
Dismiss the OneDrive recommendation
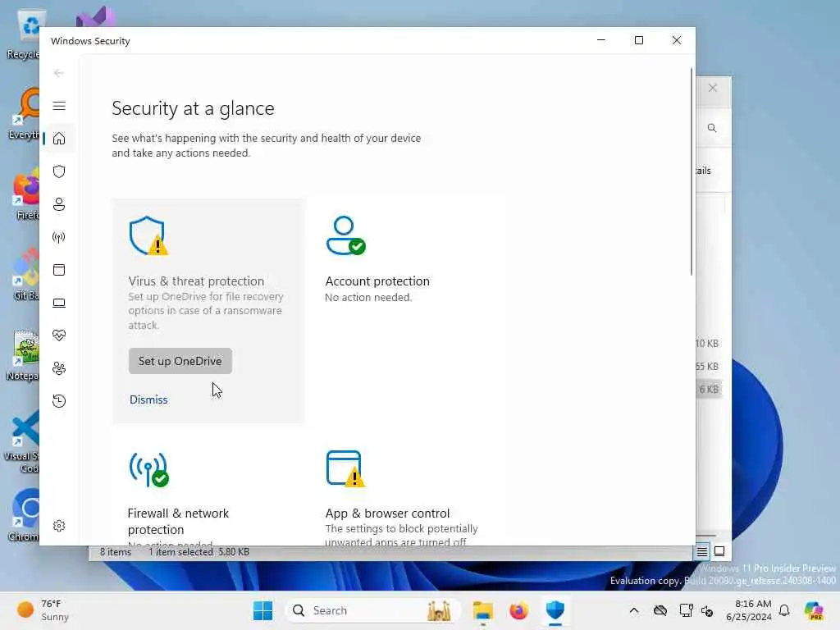(148, 399)
